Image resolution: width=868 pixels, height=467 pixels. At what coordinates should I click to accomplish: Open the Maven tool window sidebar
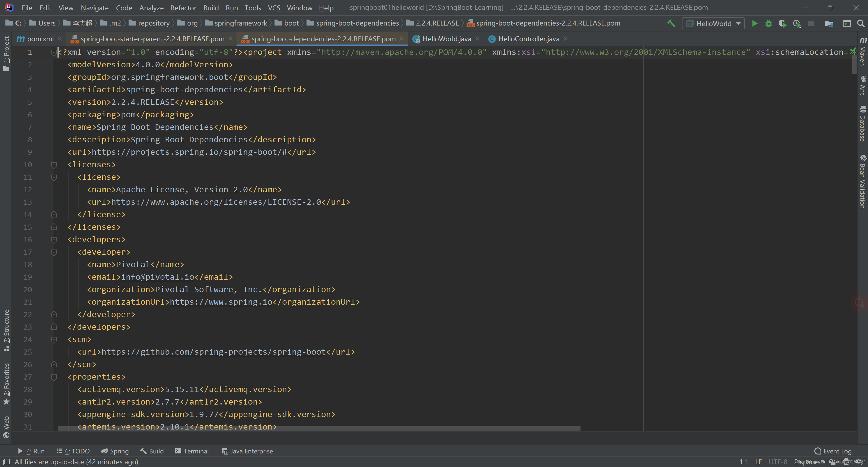pos(863,52)
